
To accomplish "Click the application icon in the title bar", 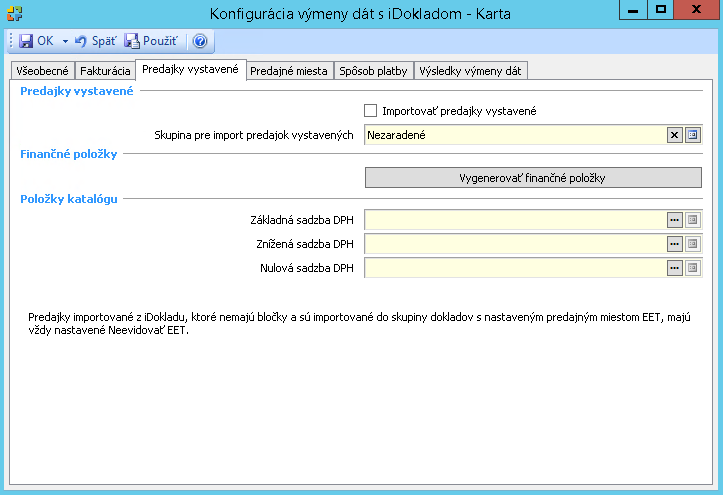I will click(13, 12).
